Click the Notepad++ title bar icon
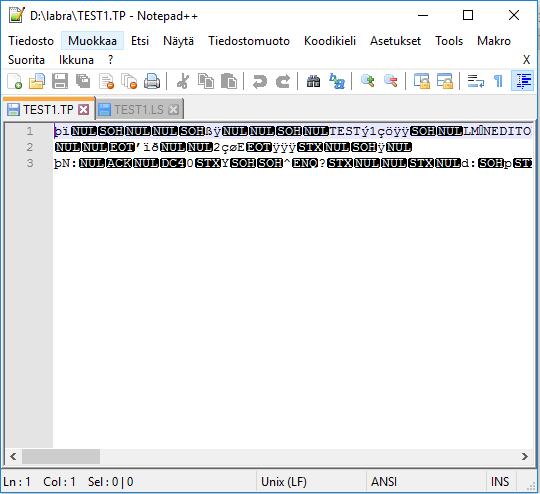 pyautogui.click(x=17, y=16)
